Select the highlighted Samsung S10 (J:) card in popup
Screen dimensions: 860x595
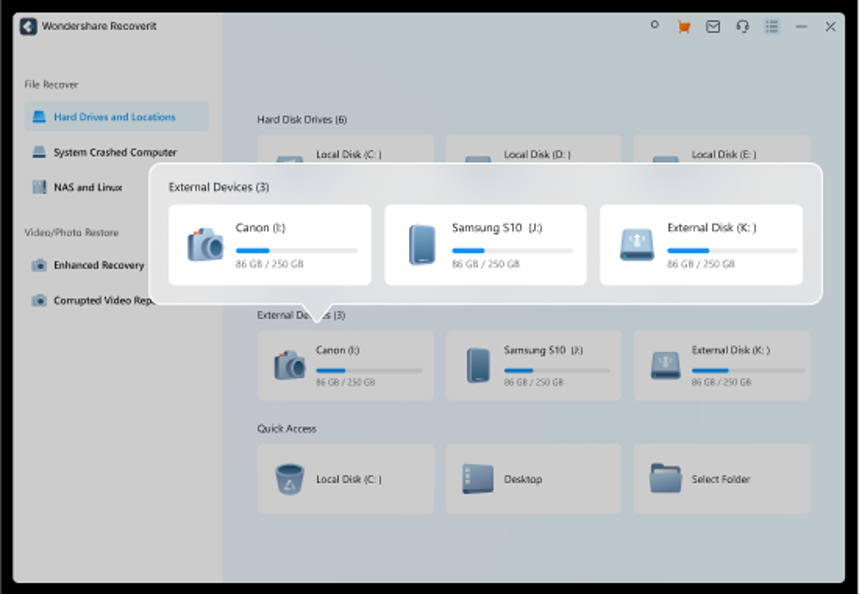(485, 245)
